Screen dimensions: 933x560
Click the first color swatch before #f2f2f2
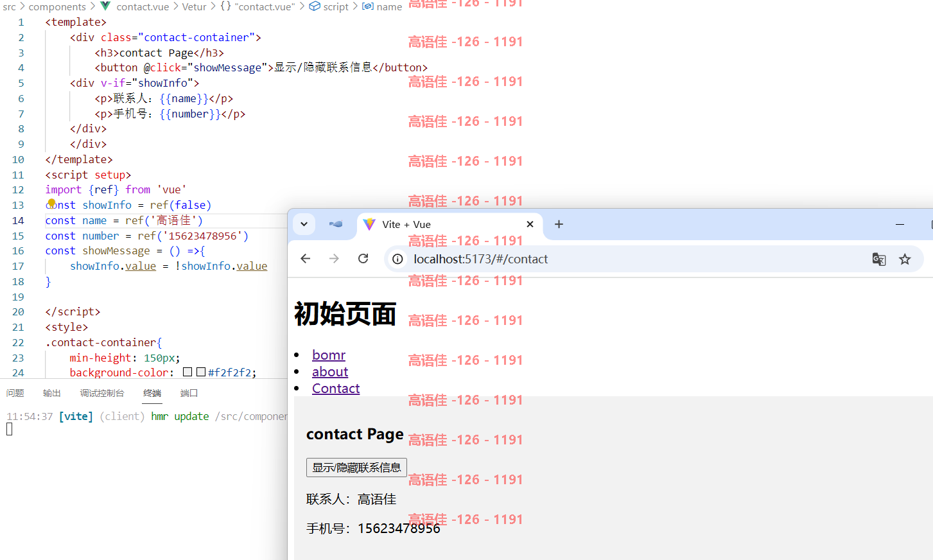(x=187, y=372)
